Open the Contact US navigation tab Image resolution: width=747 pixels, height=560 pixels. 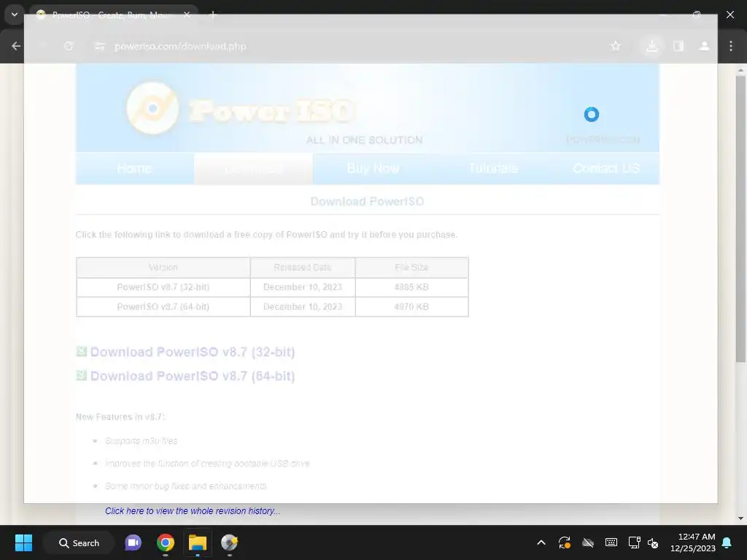coord(606,168)
